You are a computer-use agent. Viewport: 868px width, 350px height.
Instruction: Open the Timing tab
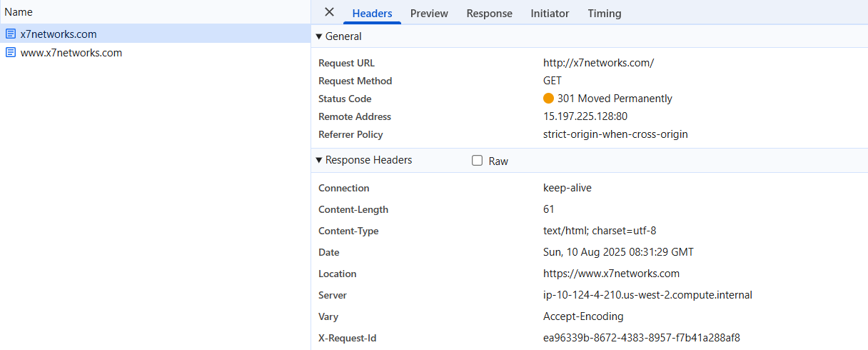coord(605,13)
